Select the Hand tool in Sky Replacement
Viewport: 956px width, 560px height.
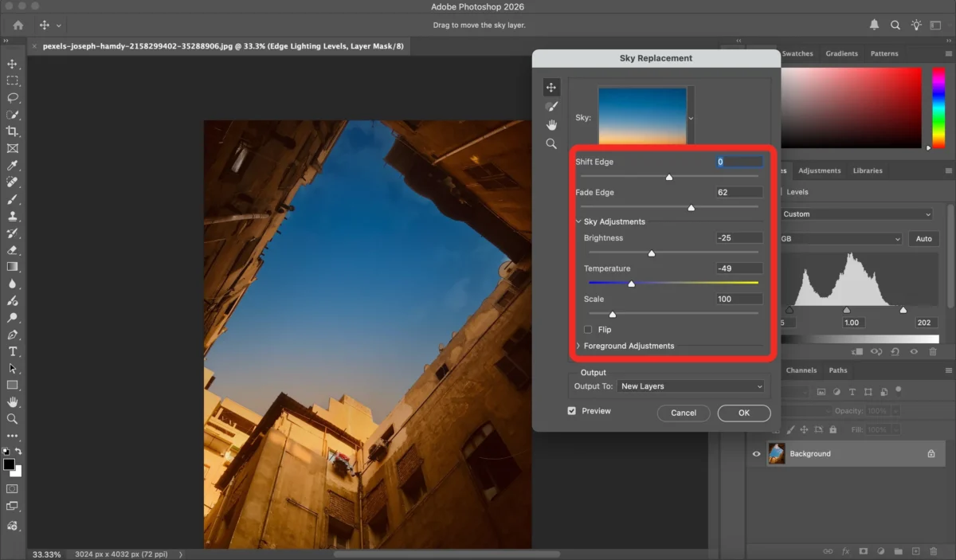coord(550,125)
